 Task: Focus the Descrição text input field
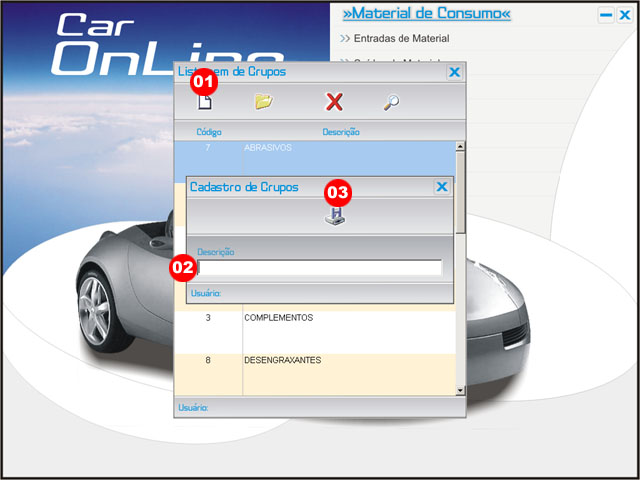[320, 267]
